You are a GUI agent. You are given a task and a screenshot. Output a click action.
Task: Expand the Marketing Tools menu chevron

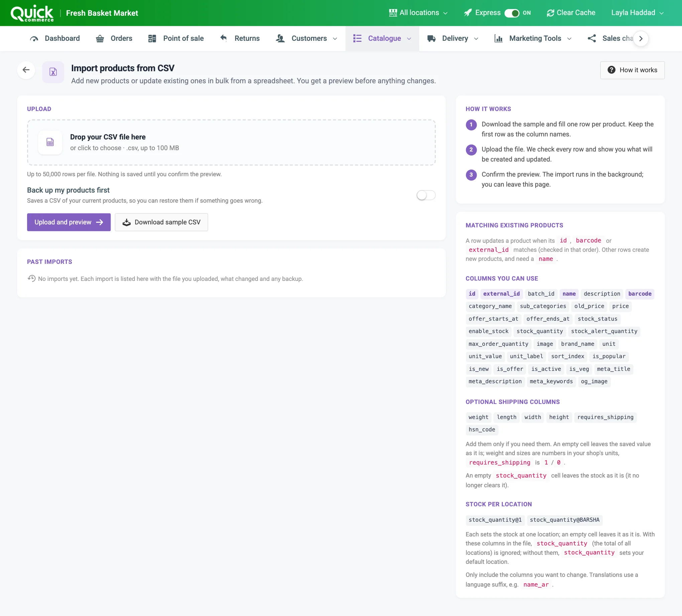click(x=569, y=39)
